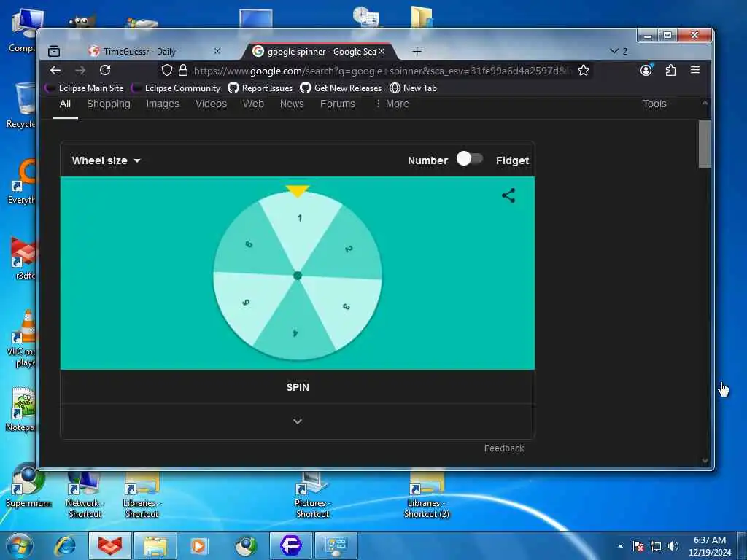Viewport: 747px width, 560px height.
Task: Click the yellow pointer atop the wheel
Action: [298, 190]
